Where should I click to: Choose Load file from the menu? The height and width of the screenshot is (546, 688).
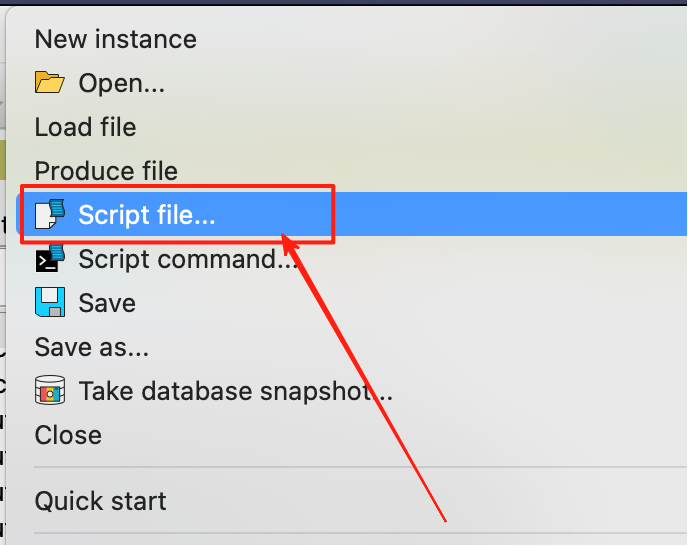point(85,127)
